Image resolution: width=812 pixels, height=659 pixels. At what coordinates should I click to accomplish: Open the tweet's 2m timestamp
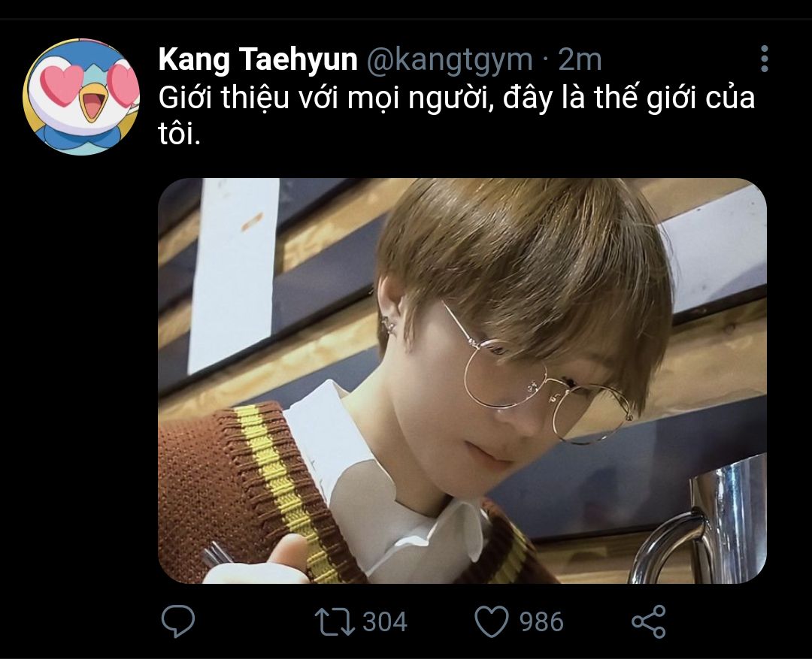(580, 60)
